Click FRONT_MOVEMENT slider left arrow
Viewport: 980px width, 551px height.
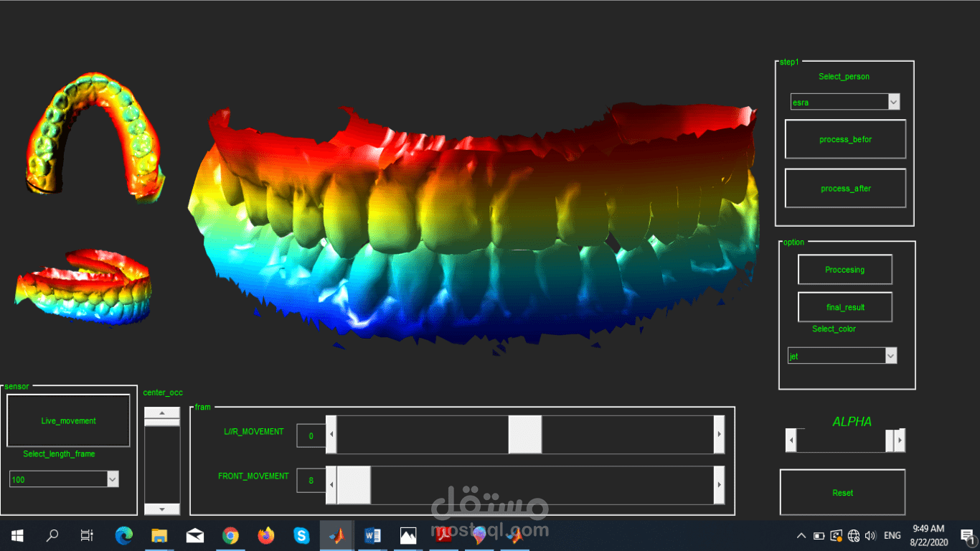(x=331, y=485)
